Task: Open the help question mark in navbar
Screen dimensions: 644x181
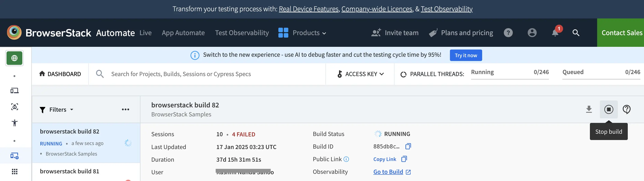Action: 508,33
